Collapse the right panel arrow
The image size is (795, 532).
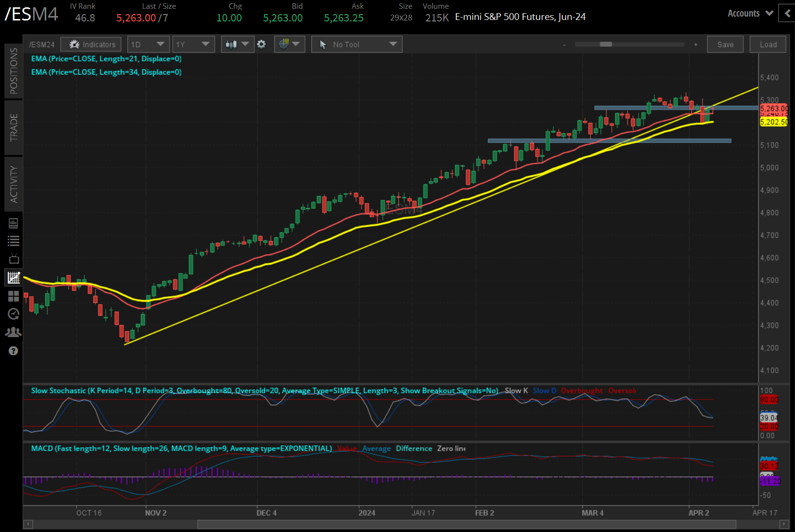pos(787,14)
